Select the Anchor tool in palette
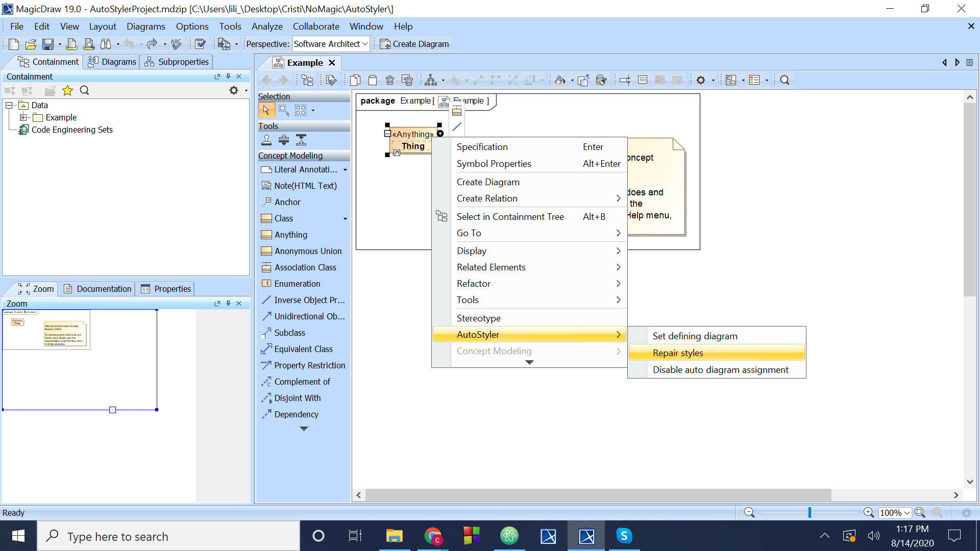 pyautogui.click(x=287, y=202)
